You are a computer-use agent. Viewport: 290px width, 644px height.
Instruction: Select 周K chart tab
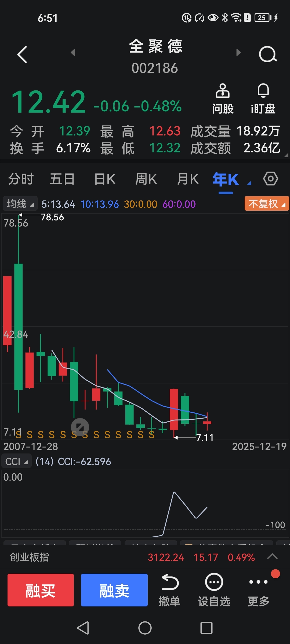146,179
